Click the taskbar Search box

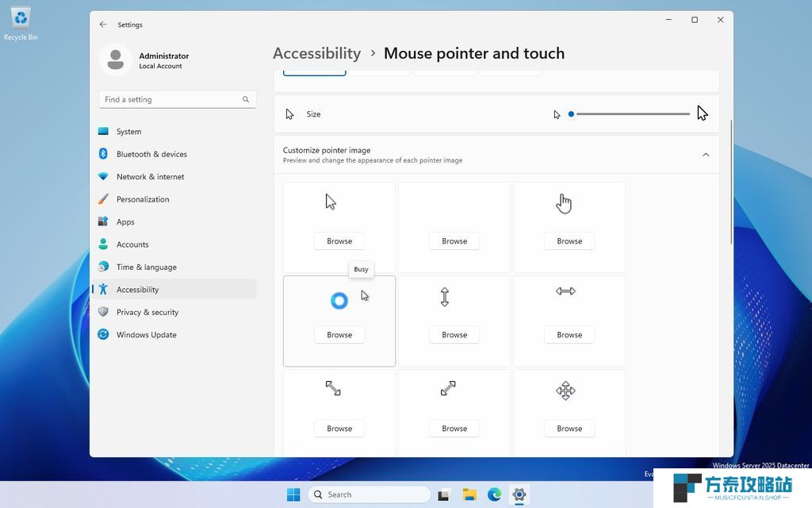click(x=369, y=495)
